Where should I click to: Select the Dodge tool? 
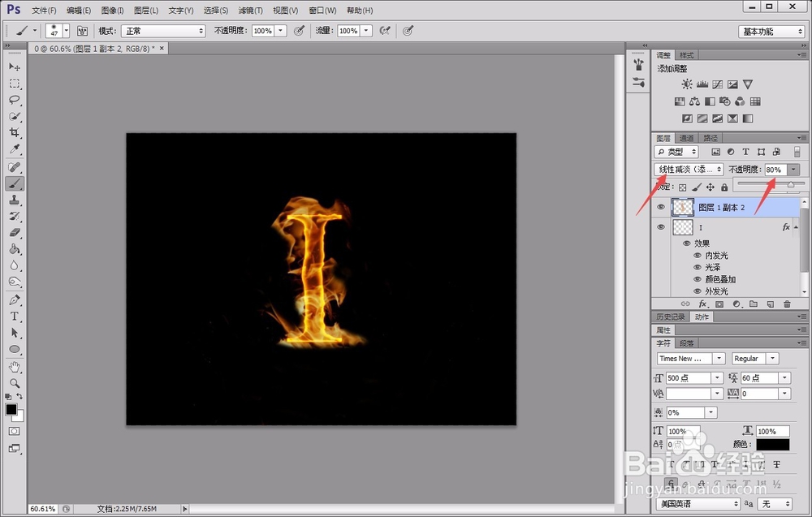coord(15,282)
